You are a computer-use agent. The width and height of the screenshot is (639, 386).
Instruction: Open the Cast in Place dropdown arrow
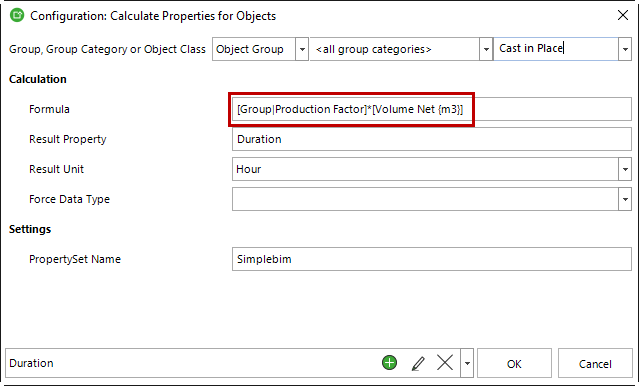click(625, 49)
